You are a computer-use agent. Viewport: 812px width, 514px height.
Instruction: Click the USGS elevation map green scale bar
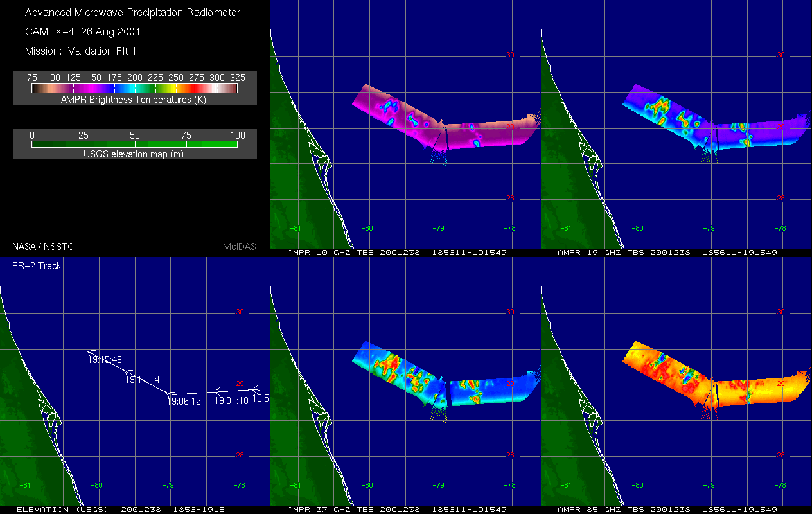pyautogui.click(x=135, y=145)
